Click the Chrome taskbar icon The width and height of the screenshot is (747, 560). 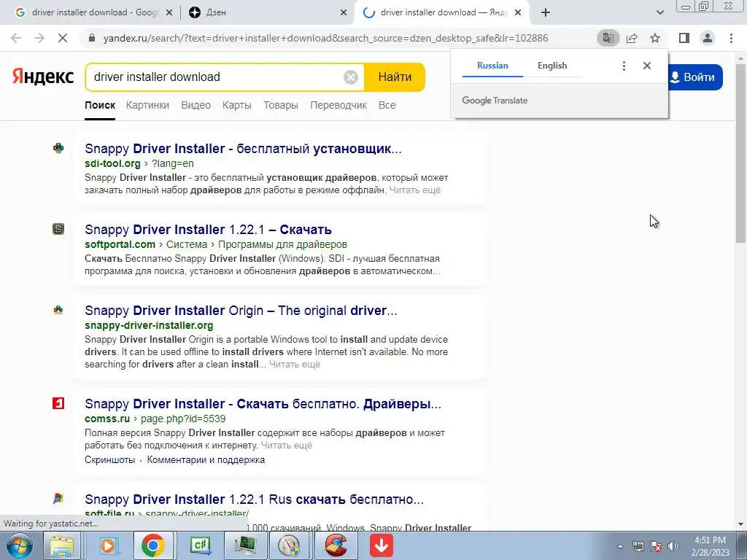tap(153, 545)
